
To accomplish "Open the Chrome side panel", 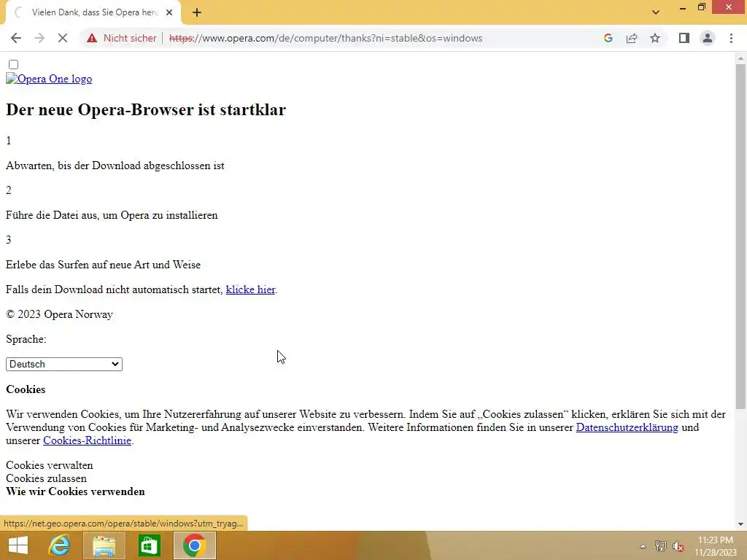I will pyautogui.click(x=684, y=38).
